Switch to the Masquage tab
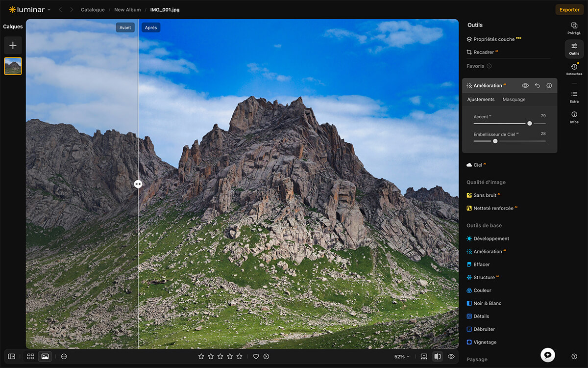This screenshot has height=368, width=588. click(514, 100)
